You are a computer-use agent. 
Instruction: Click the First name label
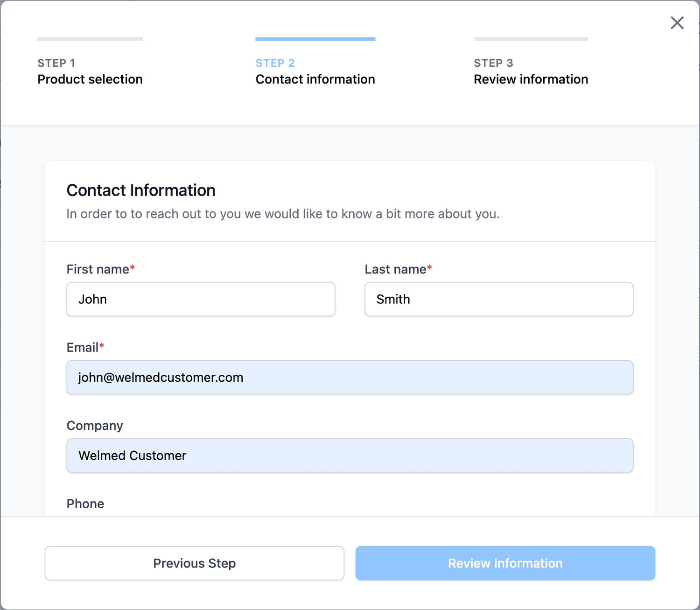pyautogui.click(x=98, y=269)
